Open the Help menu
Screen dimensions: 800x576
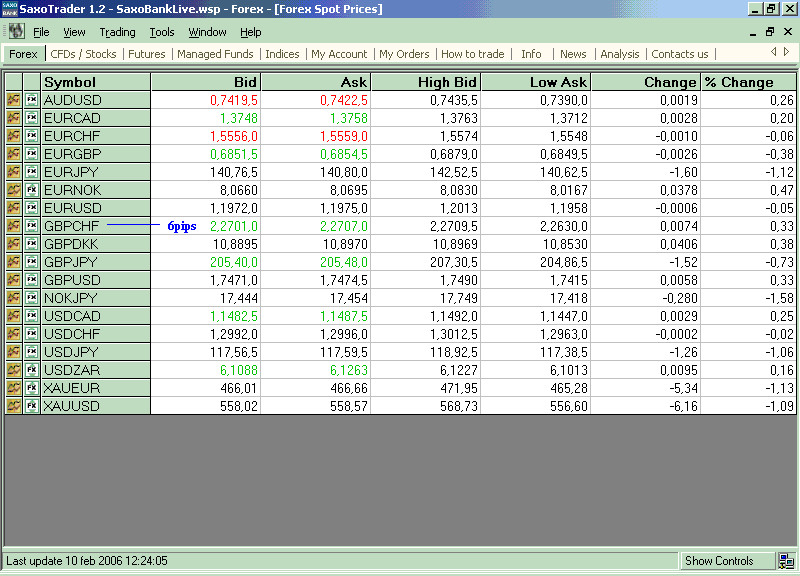click(x=251, y=32)
